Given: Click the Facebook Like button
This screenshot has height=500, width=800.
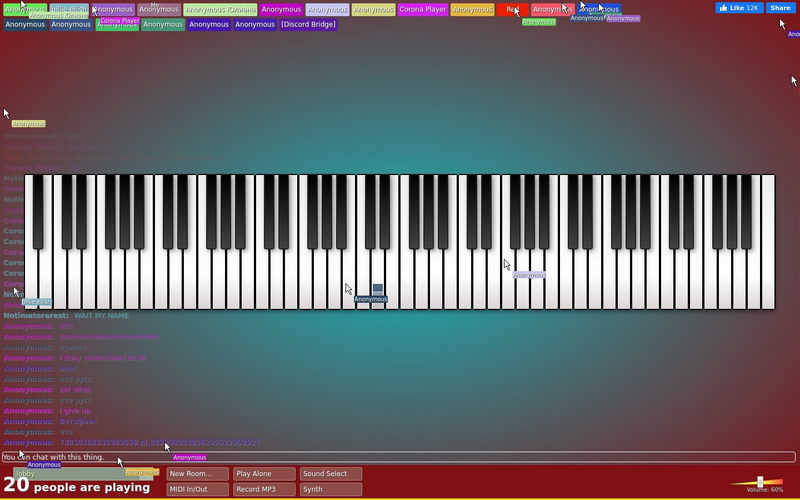Looking at the screenshot, I should tap(739, 8).
